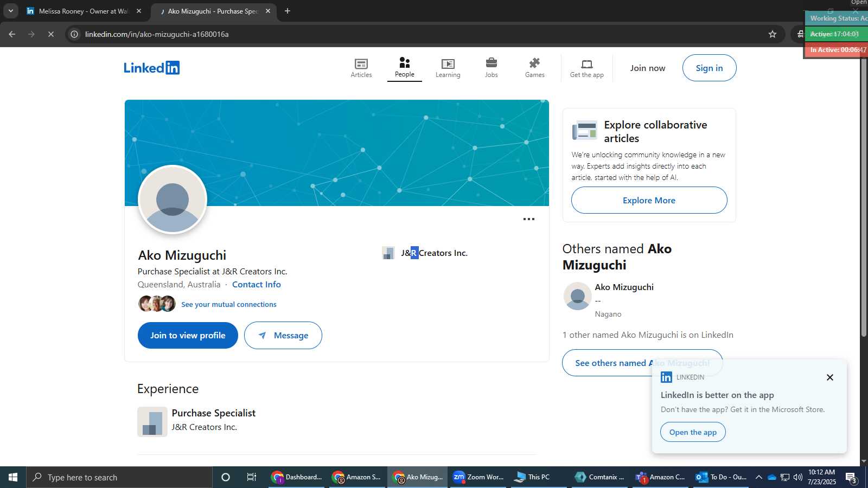Go to the LinkedIn home logo
868x488 pixels.
coord(152,68)
